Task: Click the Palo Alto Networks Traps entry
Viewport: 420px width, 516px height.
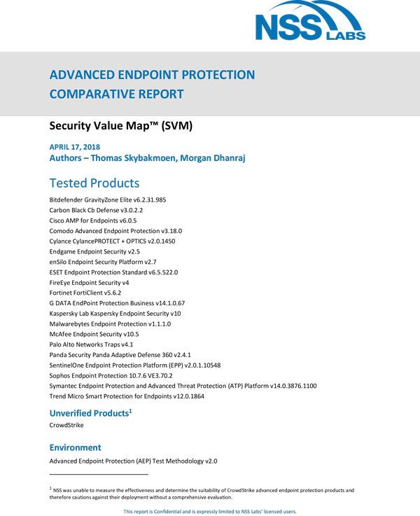Action: 92,344
